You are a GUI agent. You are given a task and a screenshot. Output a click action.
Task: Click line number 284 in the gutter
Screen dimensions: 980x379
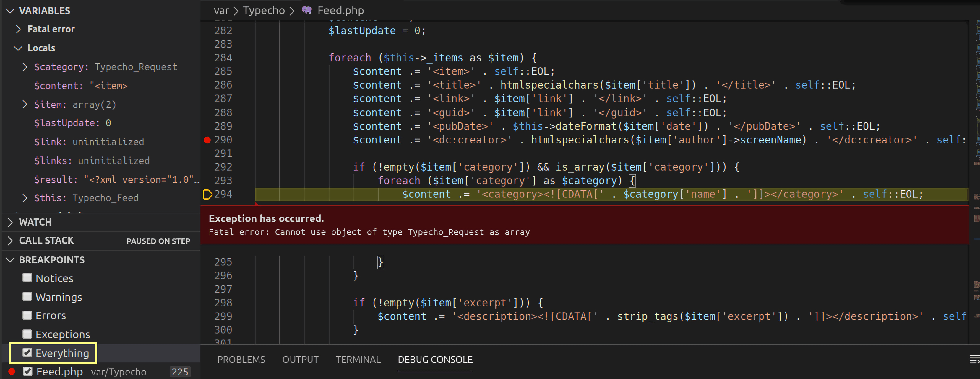[223, 58]
